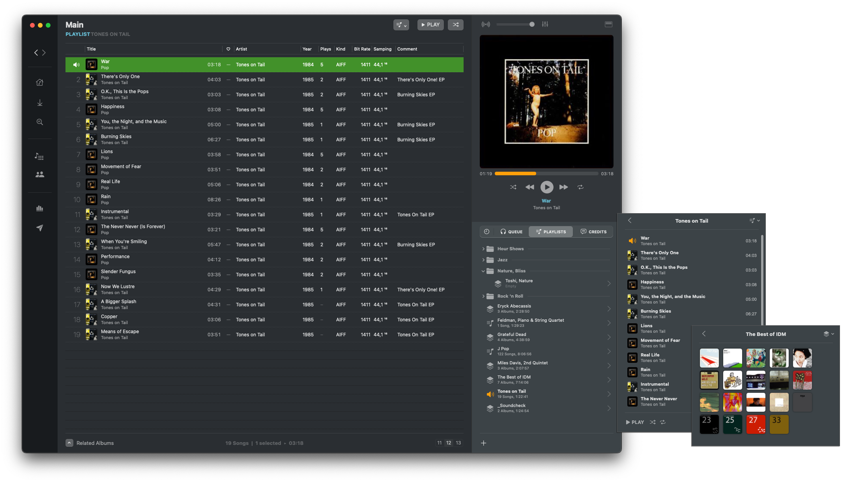Open the Artists people icon in sidebar

(39, 174)
